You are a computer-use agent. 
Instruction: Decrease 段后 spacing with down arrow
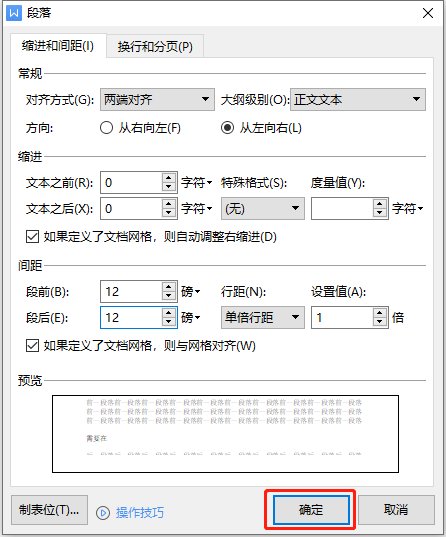click(169, 322)
